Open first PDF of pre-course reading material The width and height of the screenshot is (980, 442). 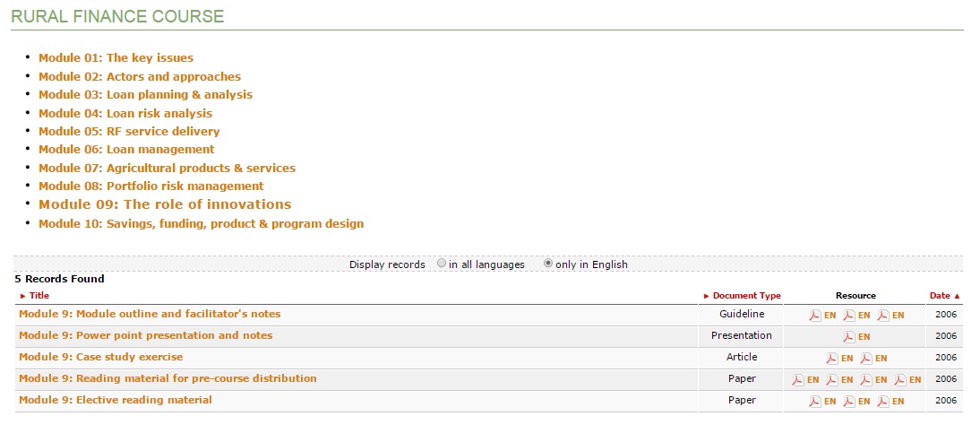pos(798,379)
